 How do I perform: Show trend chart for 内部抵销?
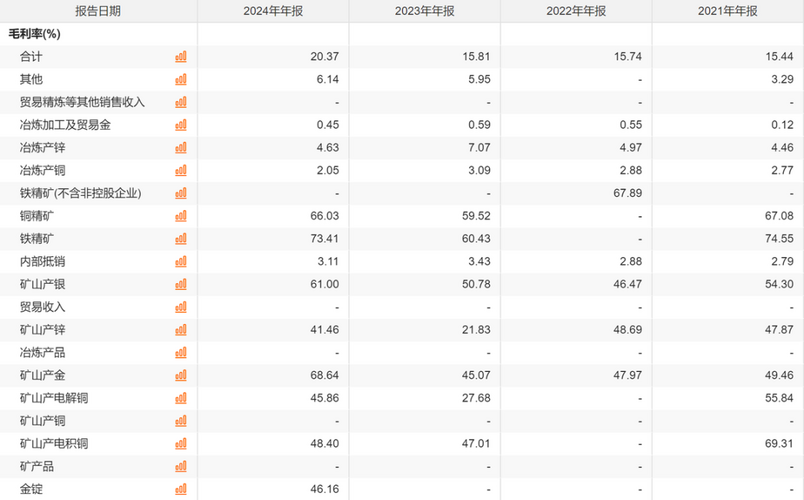pos(180,262)
